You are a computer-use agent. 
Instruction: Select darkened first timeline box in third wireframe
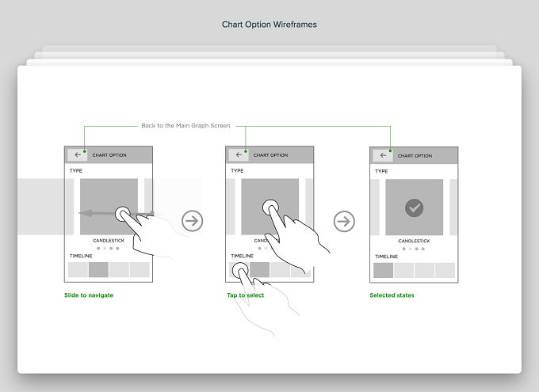click(x=384, y=270)
